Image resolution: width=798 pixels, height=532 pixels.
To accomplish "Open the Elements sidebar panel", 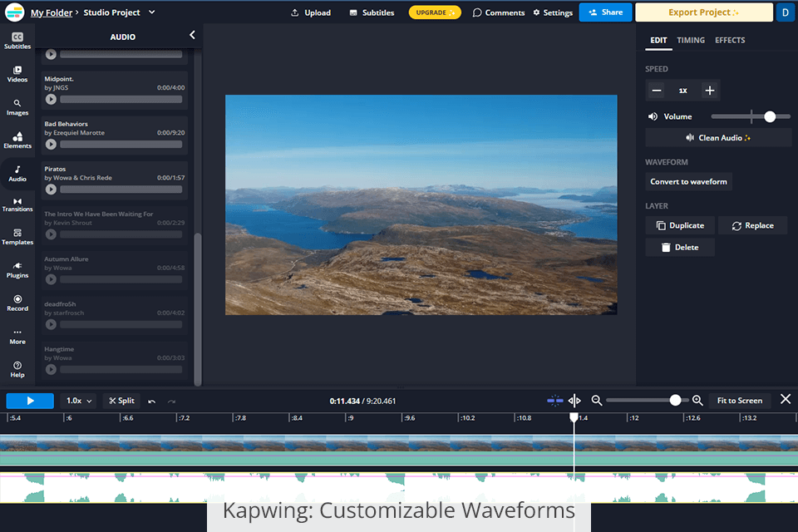I will [17, 140].
